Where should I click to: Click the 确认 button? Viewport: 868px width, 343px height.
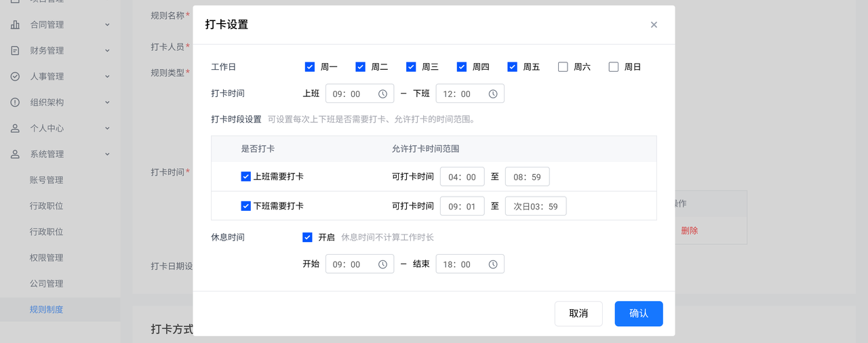[638, 314]
